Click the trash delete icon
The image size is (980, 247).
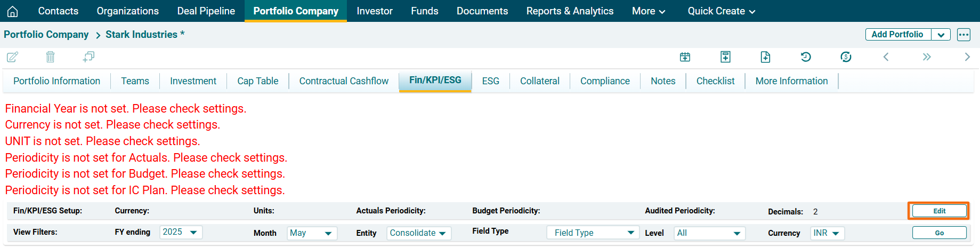(50, 57)
